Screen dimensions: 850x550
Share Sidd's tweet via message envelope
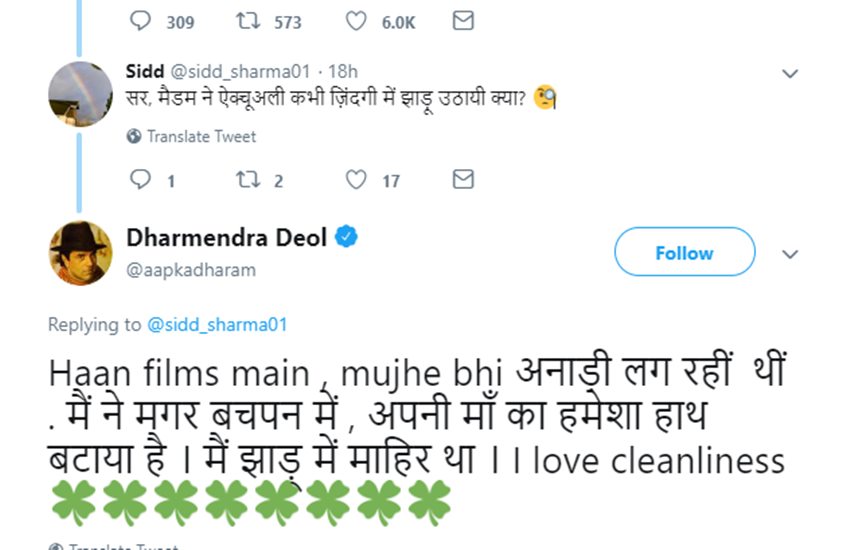click(x=462, y=180)
